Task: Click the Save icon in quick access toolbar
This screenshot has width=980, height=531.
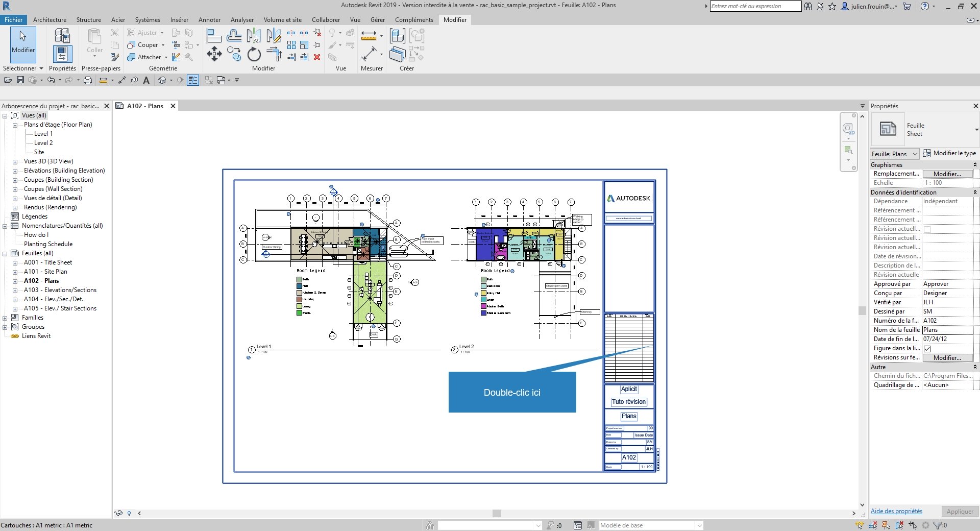Action: pyautogui.click(x=20, y=80)
